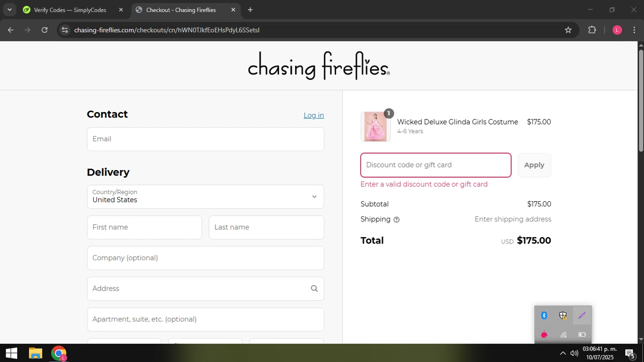
Task: Click the battery tray icon
Action: pos(582,335)
